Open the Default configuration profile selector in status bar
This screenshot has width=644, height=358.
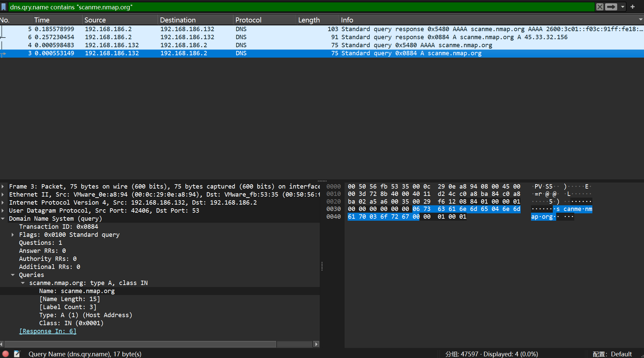(x=612, y=354)
